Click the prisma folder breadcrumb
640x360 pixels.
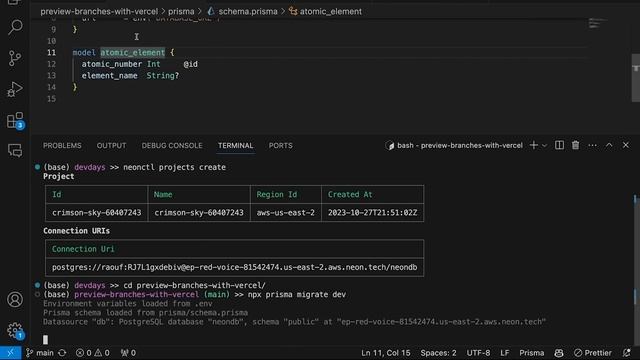(181, 11)
